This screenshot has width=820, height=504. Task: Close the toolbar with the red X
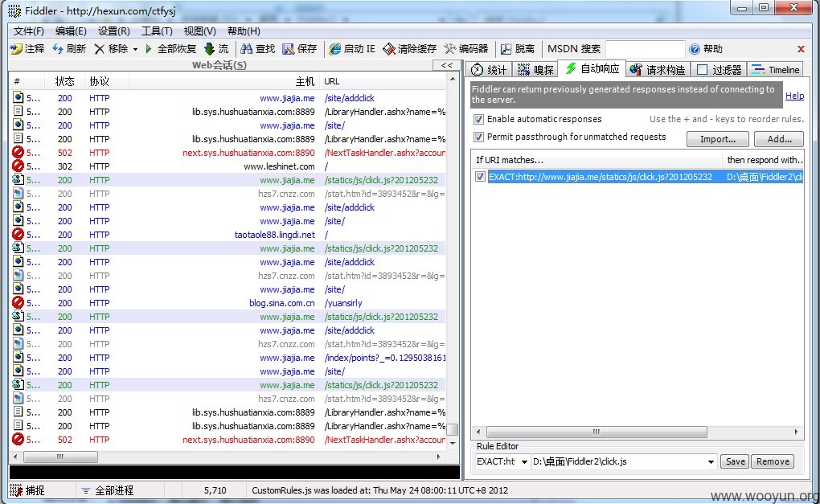pyautogui.click(x=801, y=48)
